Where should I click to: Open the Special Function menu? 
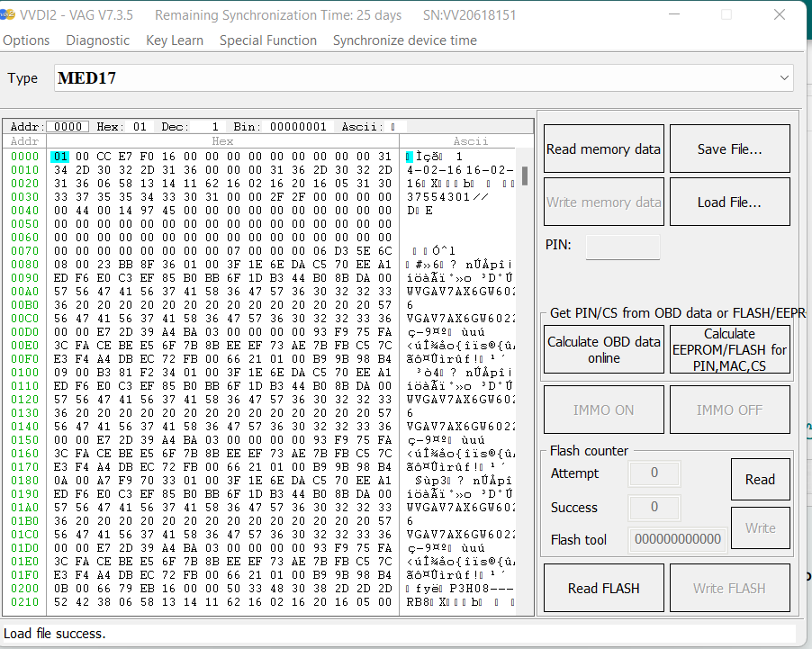pyautogui.click(x=267, y=41)
